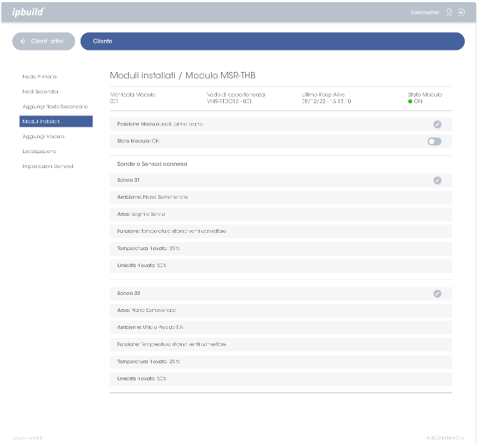477x448 pixels.
Task: Edit the Posizione Modulo field
Action: [x=437, y=124]
